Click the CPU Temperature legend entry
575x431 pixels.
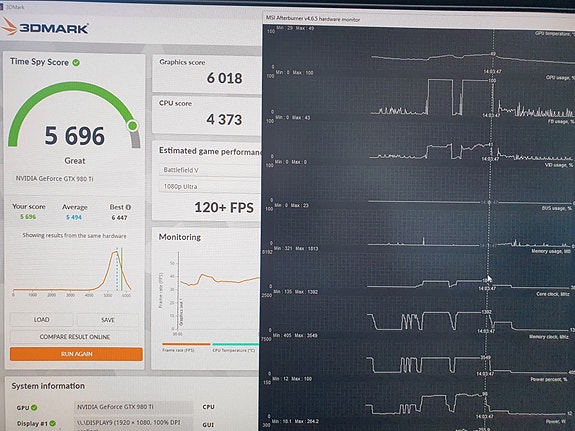click(235, 348)
